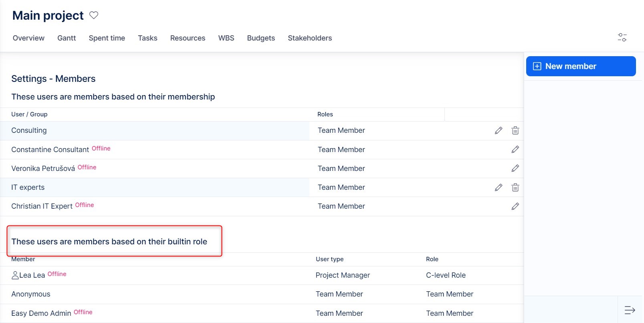Edit Constantine Consultant's role
Image resolution: width=644 pixels, height=323 pixels.
(x=515, y=149)
